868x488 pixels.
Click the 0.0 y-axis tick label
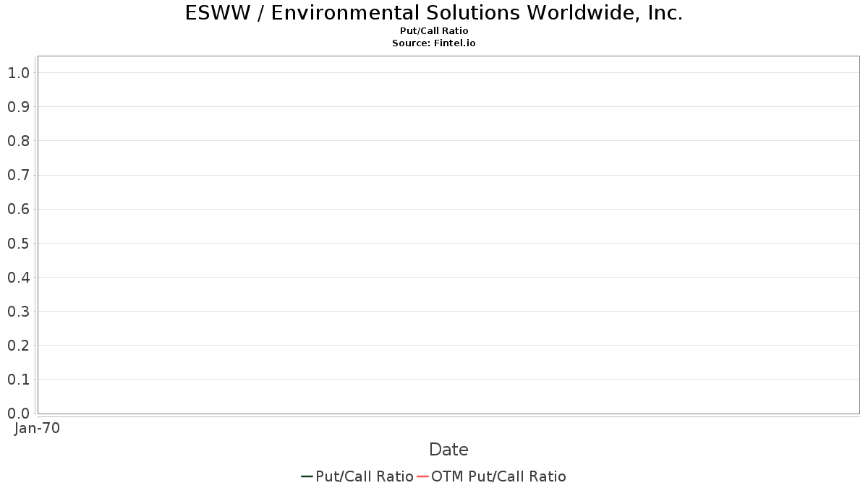[x=18, y=414]
